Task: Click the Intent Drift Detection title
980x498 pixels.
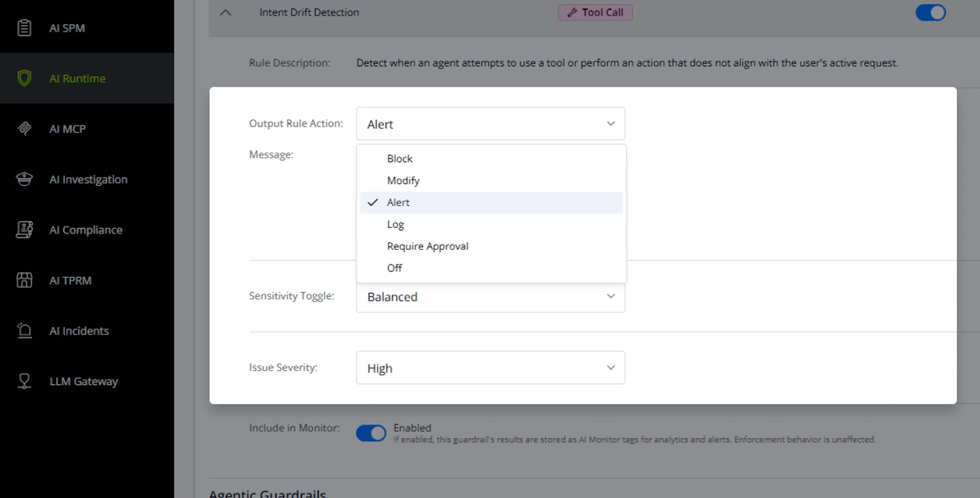Action: pos(309,13)
